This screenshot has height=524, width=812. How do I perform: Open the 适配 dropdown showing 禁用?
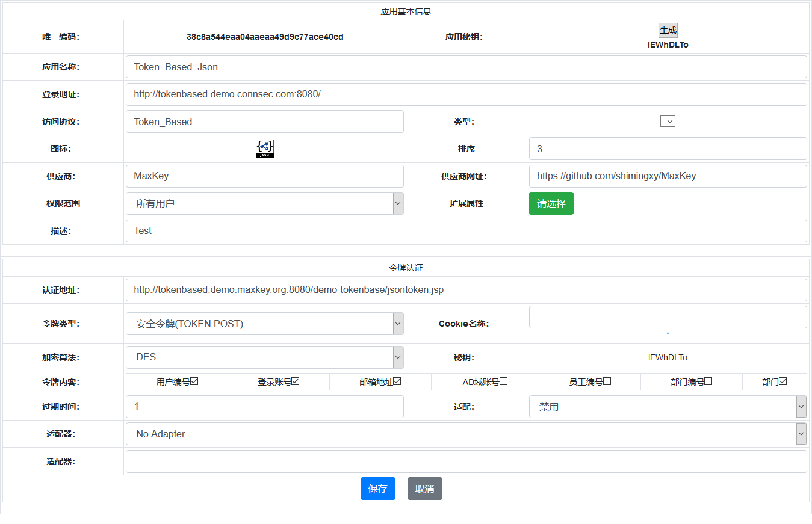pos(668,407)
